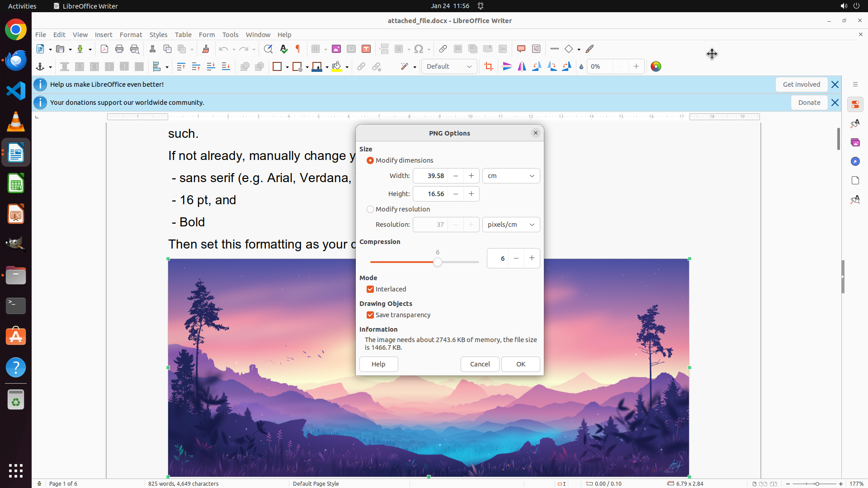Select the Crop image tool
868x488 pixels.
click(489, 66)
